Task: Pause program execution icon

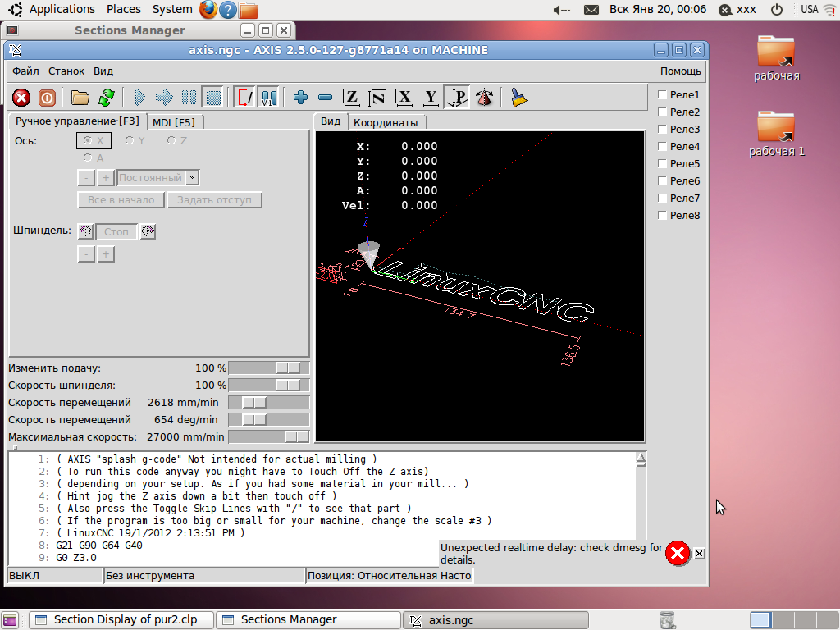Action: 189,98
